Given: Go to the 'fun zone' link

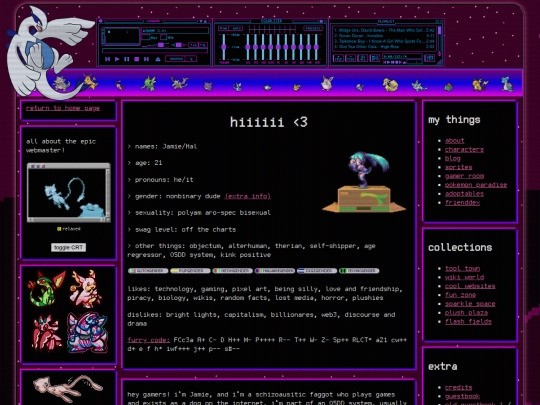Looking at the screenshot, I should (460, 295).
